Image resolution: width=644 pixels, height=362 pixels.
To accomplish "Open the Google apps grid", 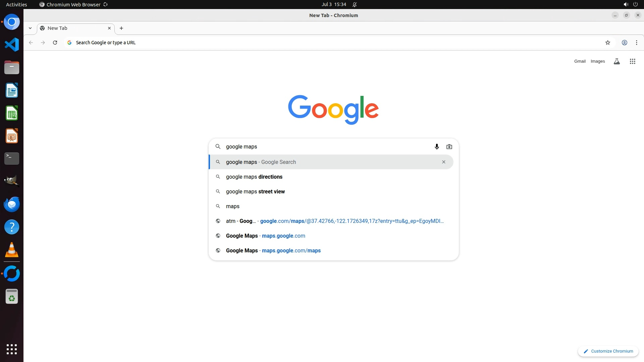I will (x=632, y=61).
